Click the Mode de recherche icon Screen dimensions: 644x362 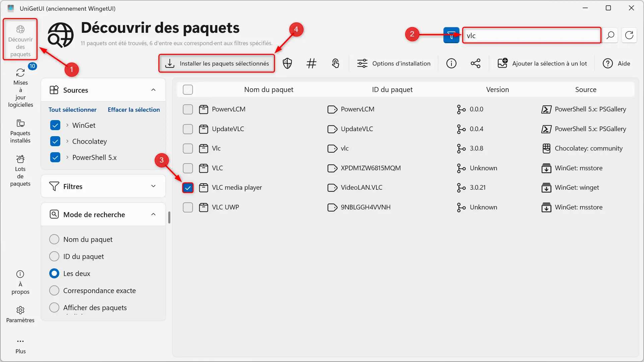pyautogui.click(x=54, y=214)
